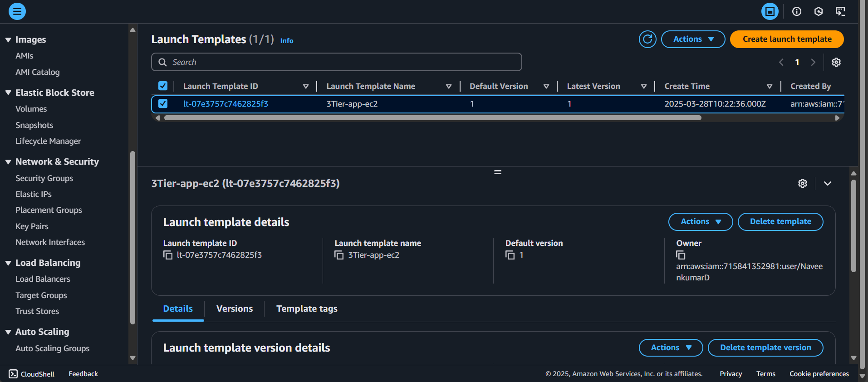Screen dimensions: 868x382
Task: Open Elastic IPs in the sidebar
Action: (x=34, y=194)
